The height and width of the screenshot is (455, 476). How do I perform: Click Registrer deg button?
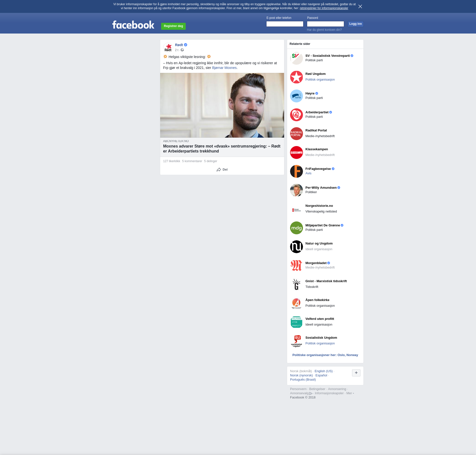click(x=173, y=26)
